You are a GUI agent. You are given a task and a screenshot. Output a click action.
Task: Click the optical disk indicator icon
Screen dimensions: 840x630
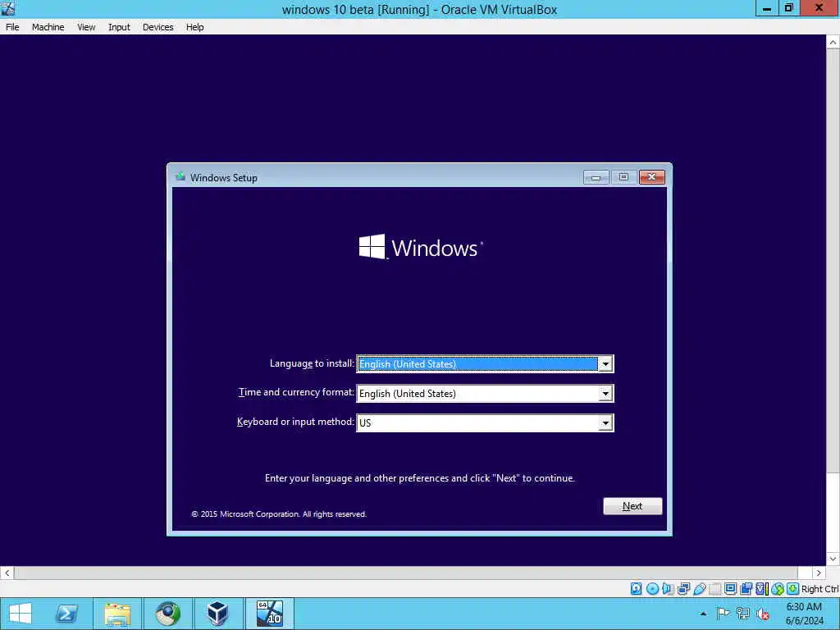(652, 589)
